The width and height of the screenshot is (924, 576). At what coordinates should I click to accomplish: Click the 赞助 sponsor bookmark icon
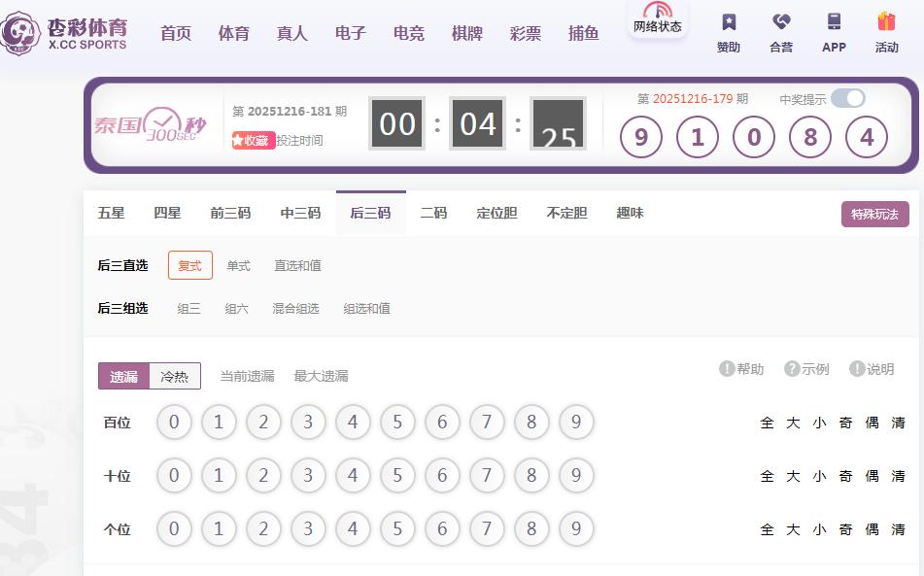coord(729,22)
